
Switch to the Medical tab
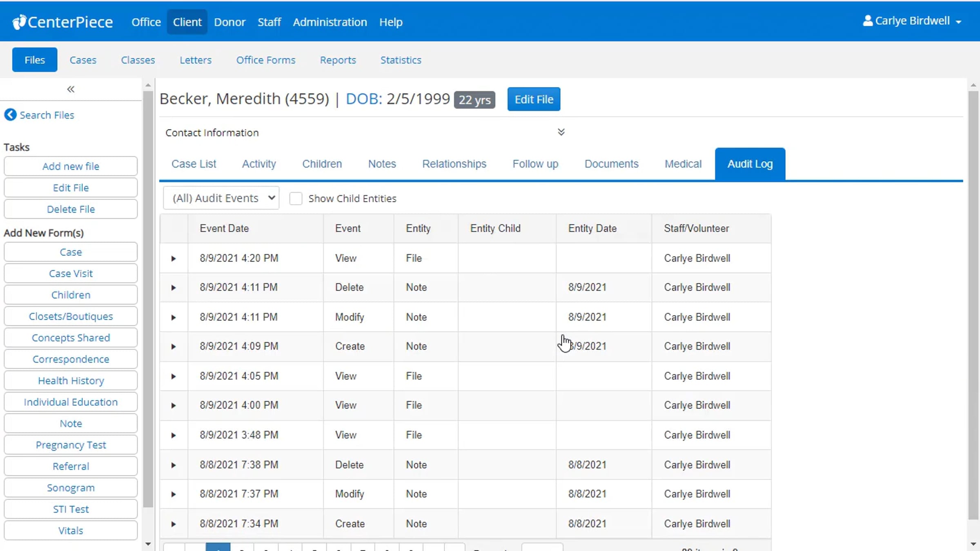[x=683, y=164]
